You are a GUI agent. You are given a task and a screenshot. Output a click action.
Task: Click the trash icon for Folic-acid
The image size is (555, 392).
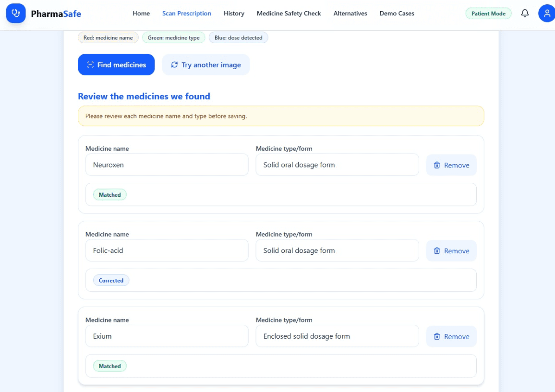[x=437, y=251]
